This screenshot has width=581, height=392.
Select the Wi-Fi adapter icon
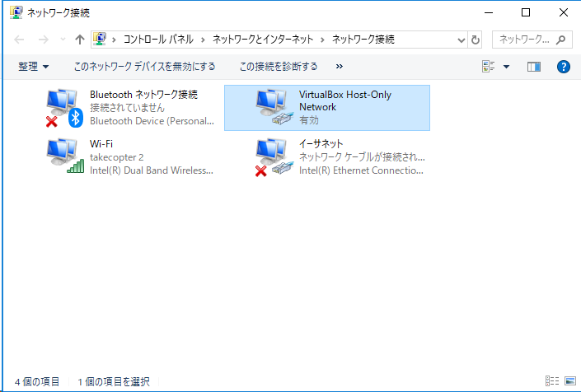[64, 156]
